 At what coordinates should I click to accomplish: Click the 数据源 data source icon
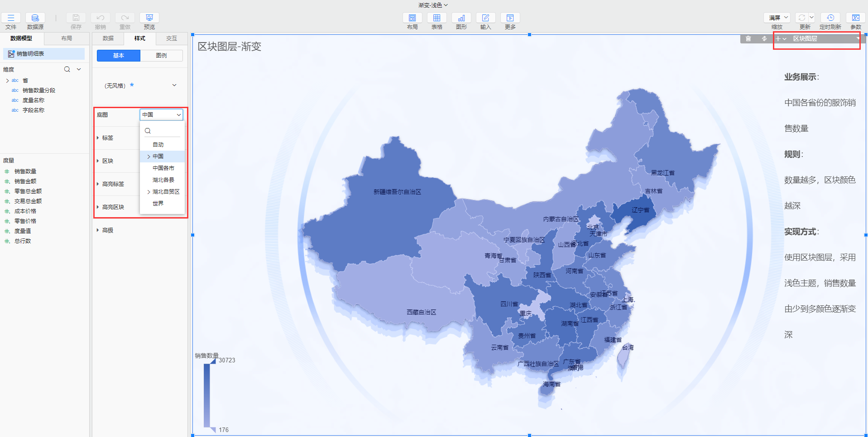tap(35, 18)
